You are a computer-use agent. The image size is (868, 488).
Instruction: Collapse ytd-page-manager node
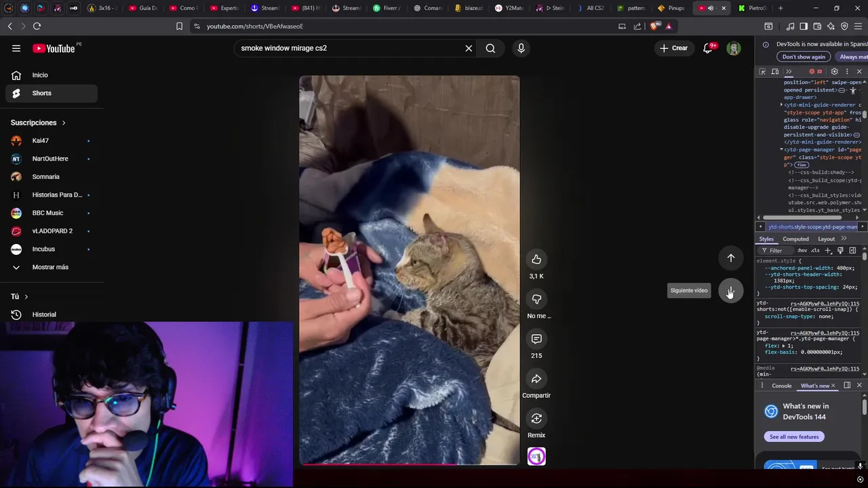[x=781, y=150]
